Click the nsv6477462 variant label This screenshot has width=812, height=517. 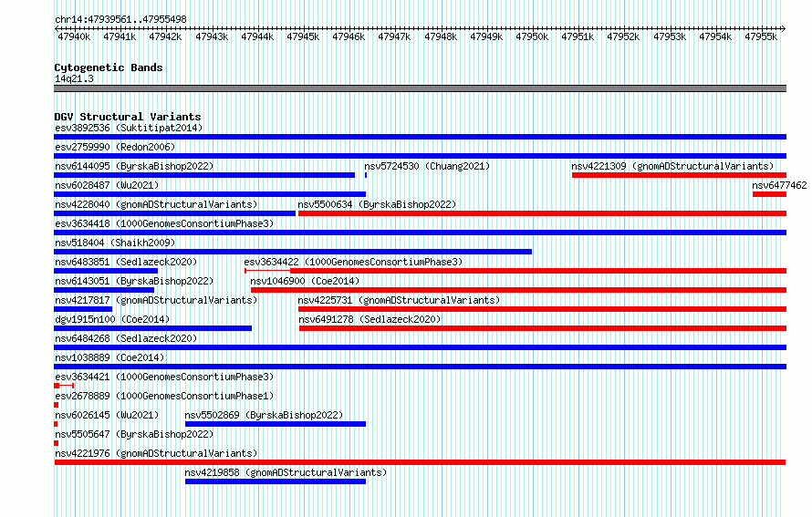click(x=779, y=185)
